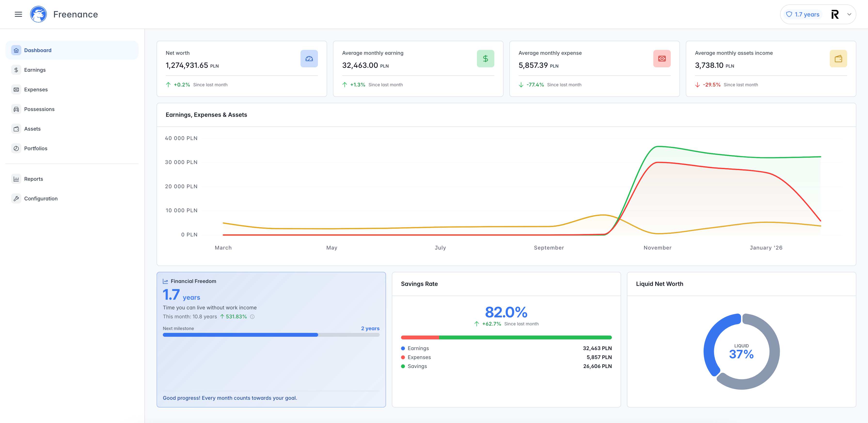Click the shield icon in header badge
The image size is (868, 423).
click(x=789, y=15)
